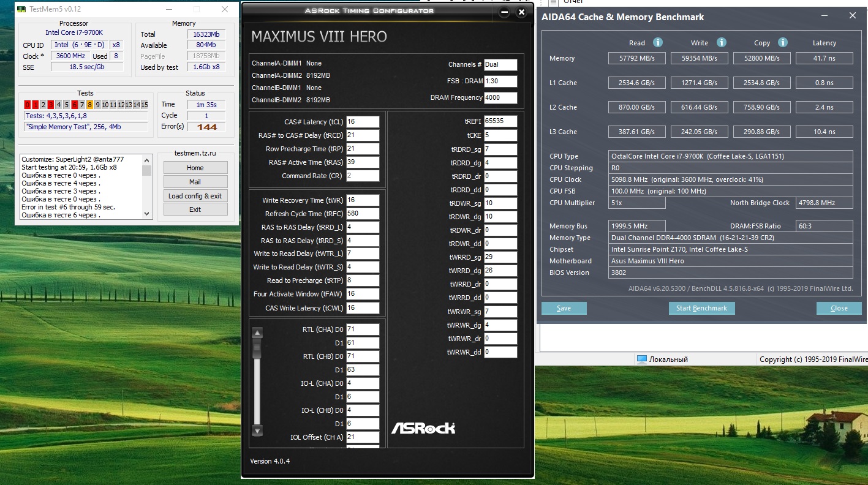
Task: Click the tRRD_S value field
Action: [x=363, y=241]
